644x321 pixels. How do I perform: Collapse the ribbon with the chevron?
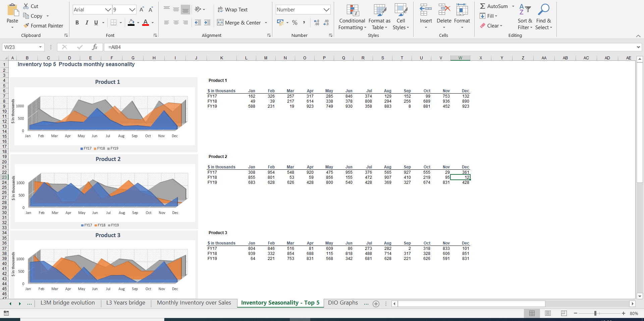638,36
